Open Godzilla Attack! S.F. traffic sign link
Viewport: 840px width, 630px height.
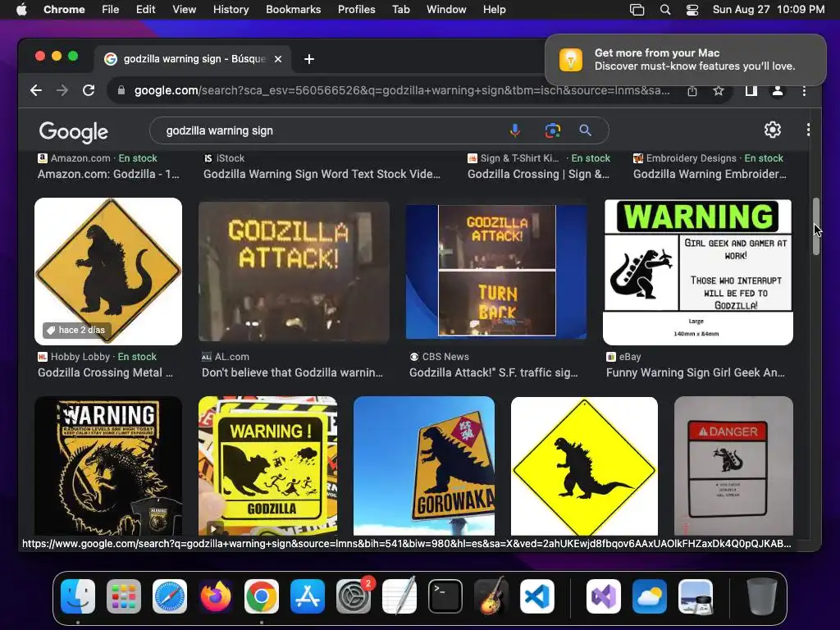pyautogui.click(x=493, y=373)
